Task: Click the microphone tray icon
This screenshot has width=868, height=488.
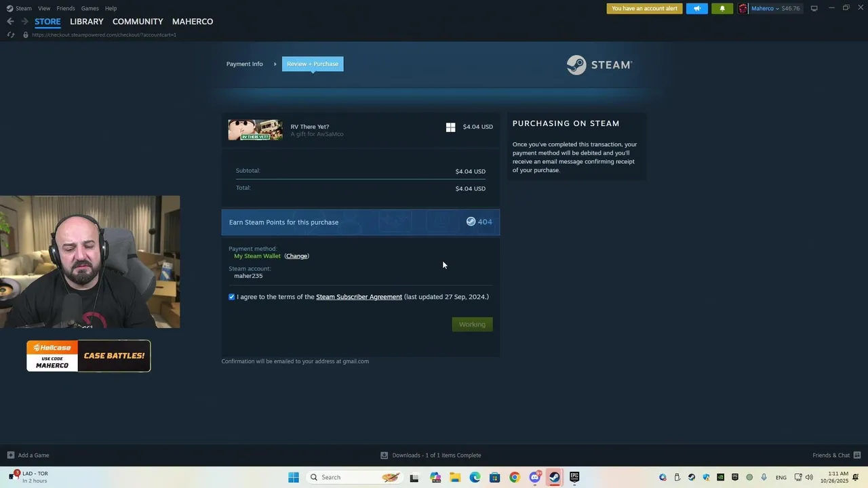Action: pyautogui.click(x=764, y=477)
